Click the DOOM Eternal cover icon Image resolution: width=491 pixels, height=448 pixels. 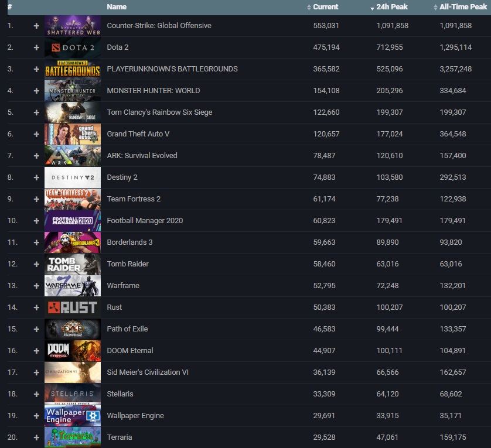72,350
